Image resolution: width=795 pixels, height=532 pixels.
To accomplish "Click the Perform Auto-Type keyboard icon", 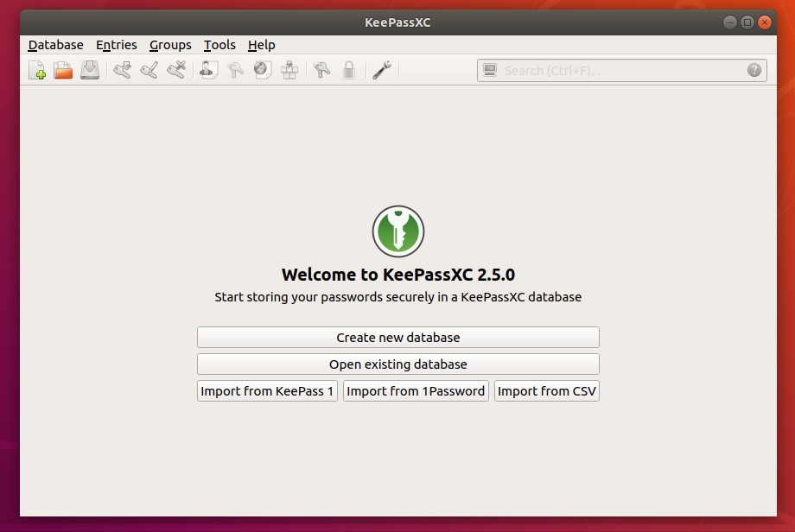I will [x=289, y=70].
